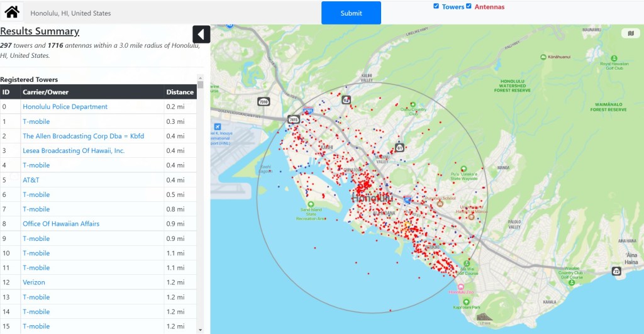Click the Route 72 highway shield
Viewport: 644px width, 334px height.
pos(616,271)
